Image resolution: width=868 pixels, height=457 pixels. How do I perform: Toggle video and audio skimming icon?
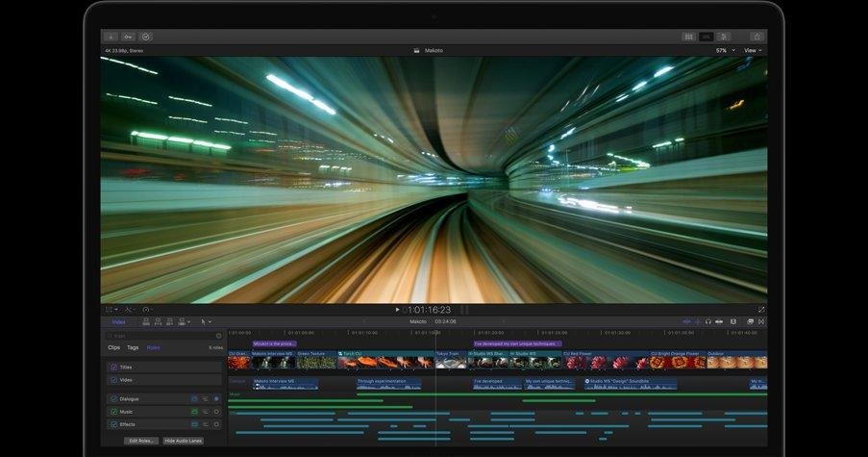686,321
